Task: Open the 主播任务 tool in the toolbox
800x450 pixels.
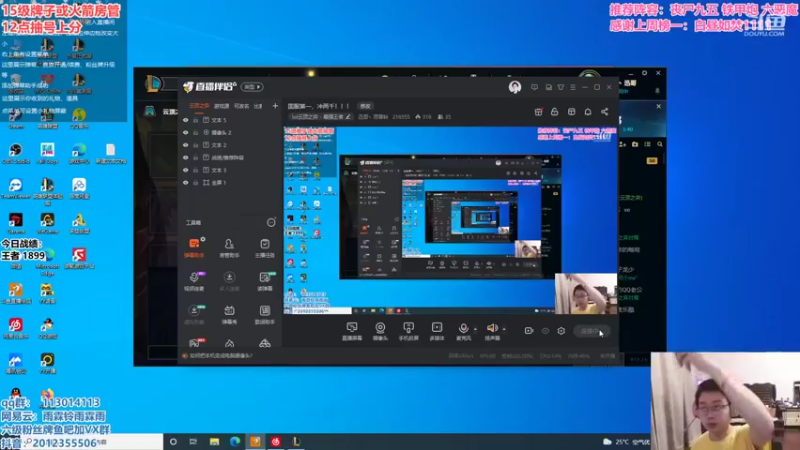Action: click(264, 247)
